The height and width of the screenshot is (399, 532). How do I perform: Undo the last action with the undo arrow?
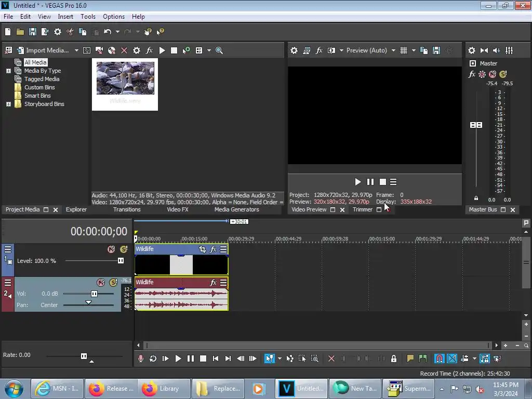(108, 32)
